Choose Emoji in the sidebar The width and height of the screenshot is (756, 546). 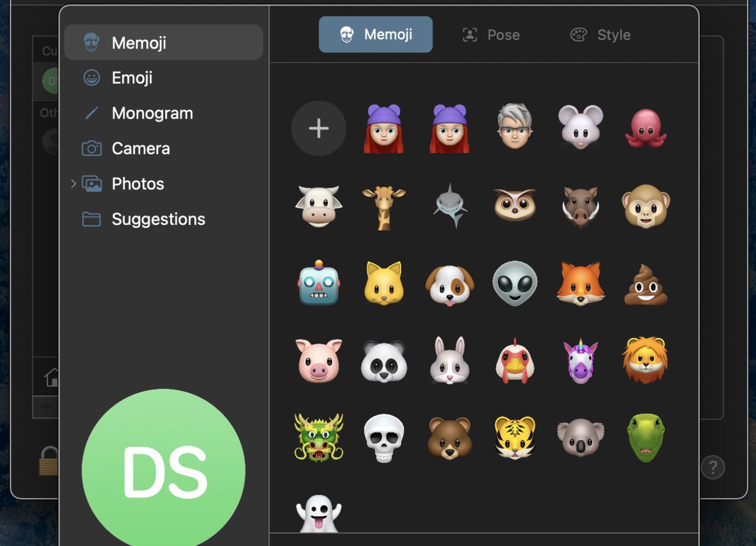(132, 78)
